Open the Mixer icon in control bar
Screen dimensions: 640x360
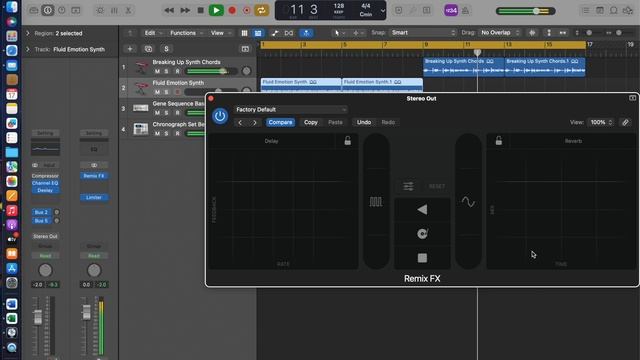click(x=114, y=10)
